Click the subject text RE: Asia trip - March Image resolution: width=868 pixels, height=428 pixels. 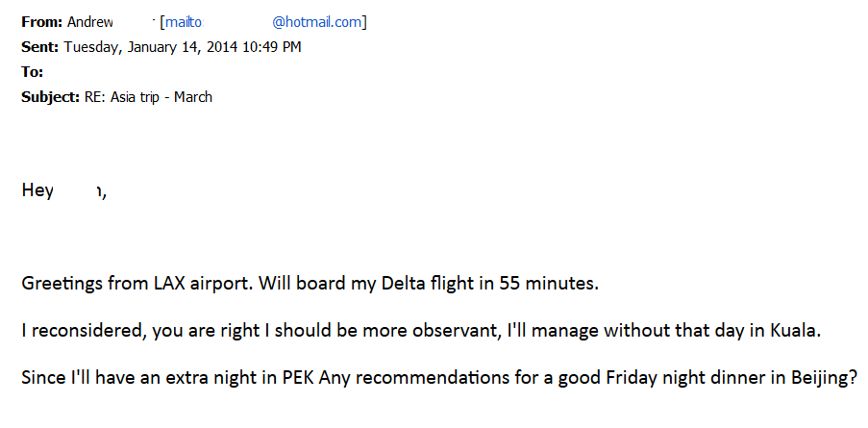(x=148, y=97)
